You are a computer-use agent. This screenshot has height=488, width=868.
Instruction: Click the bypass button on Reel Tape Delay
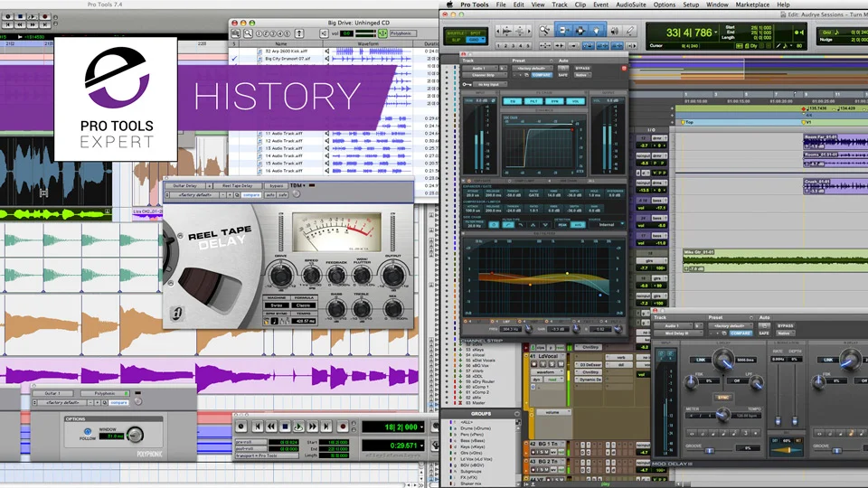coord(277,186)
